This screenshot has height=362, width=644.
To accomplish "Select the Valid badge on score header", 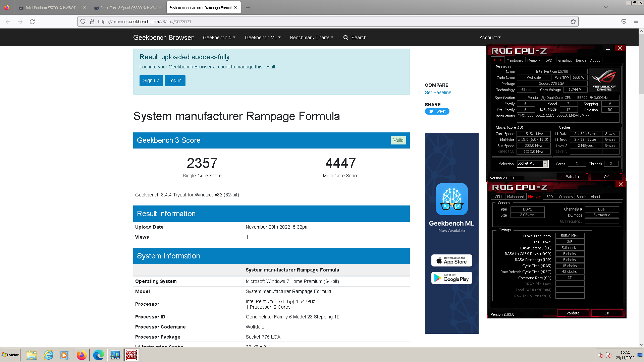I will click(x=398, y=140).
